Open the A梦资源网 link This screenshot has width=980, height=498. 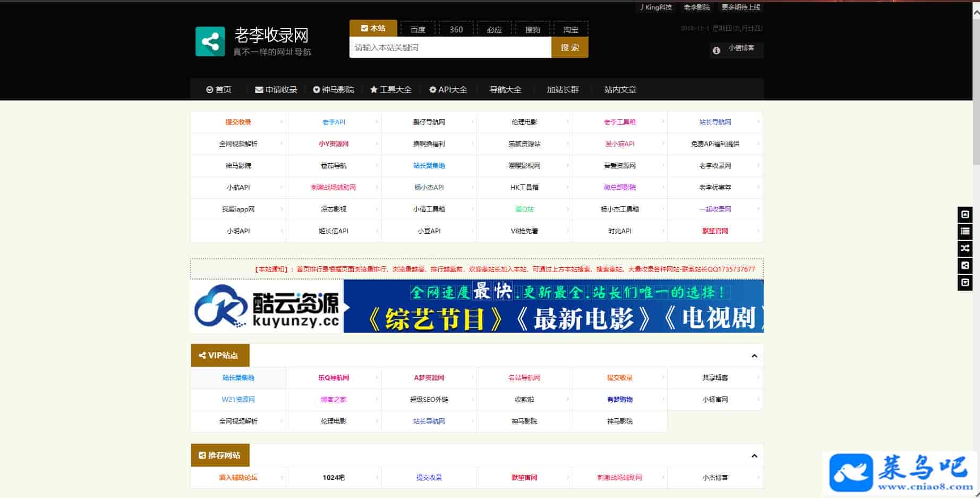point(429,378)
